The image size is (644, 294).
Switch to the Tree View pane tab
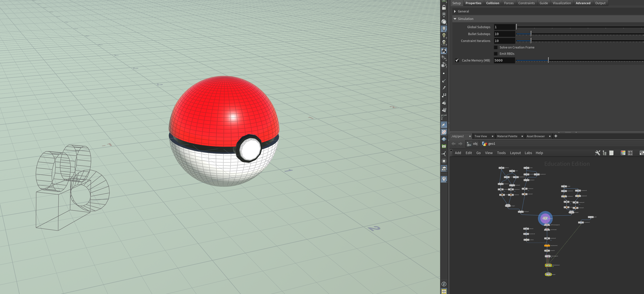481,136
